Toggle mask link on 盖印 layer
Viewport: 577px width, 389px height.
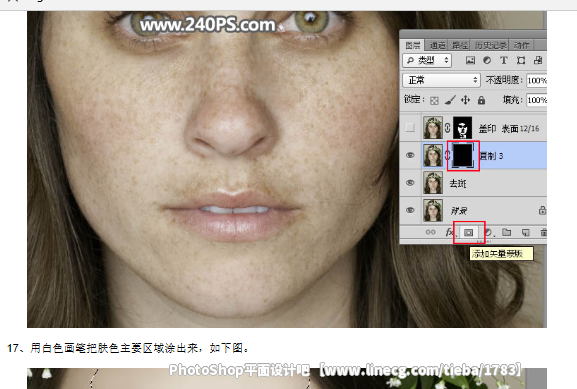(x=447, y=128)
